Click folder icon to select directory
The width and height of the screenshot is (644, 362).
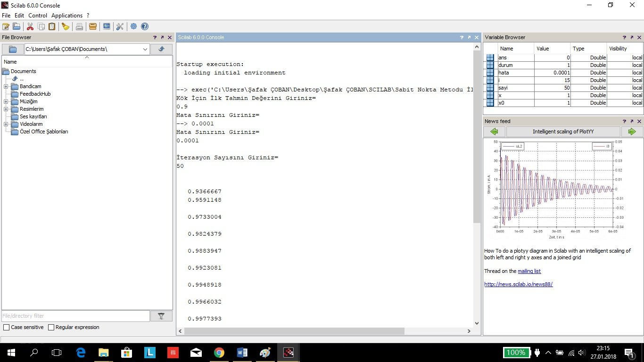click(x=13, y=49)
